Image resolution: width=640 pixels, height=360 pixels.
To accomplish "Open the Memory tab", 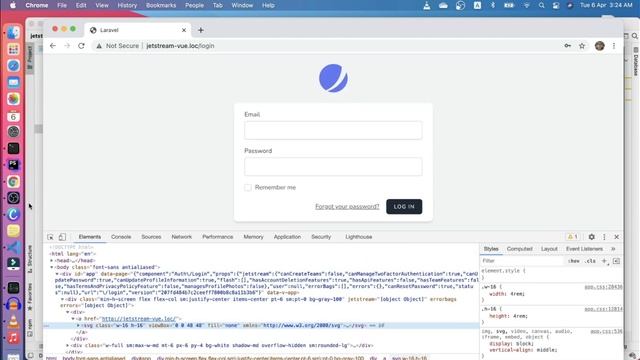I will 253,237.
